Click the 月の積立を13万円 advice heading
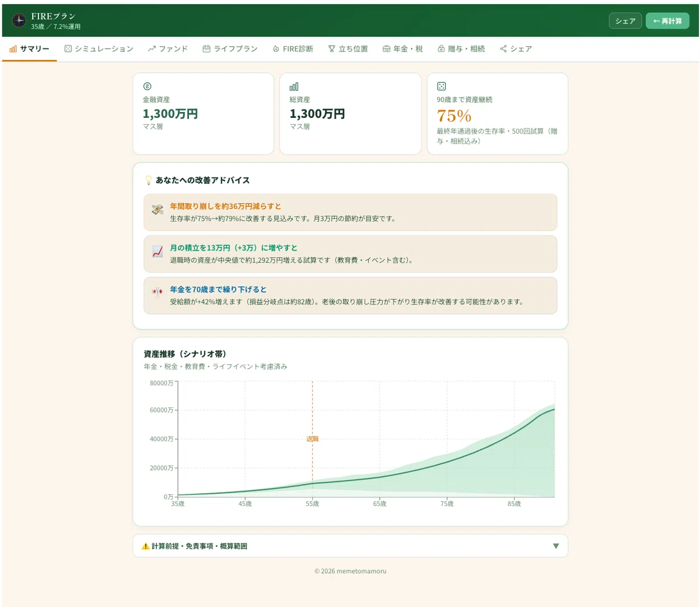 pos(233,248)
